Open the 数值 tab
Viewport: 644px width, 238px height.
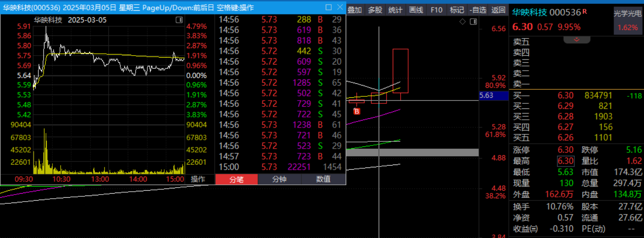[323, 179]
